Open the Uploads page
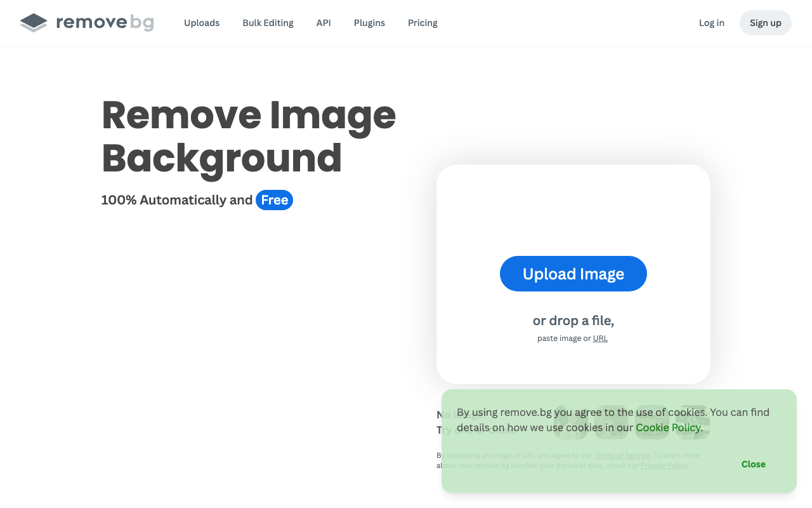The height and width of the screenshot is (508, 812). coord(202,23)
